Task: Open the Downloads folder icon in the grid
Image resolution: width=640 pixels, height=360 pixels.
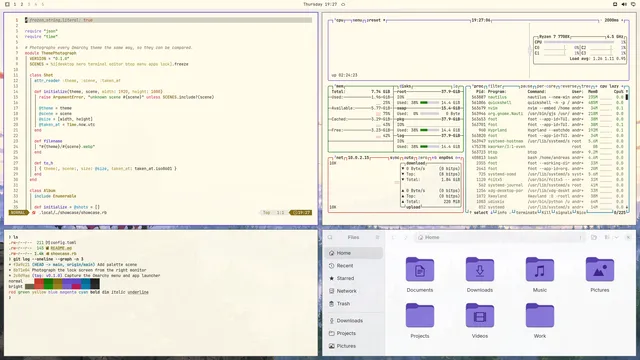Action: (480, 269)
